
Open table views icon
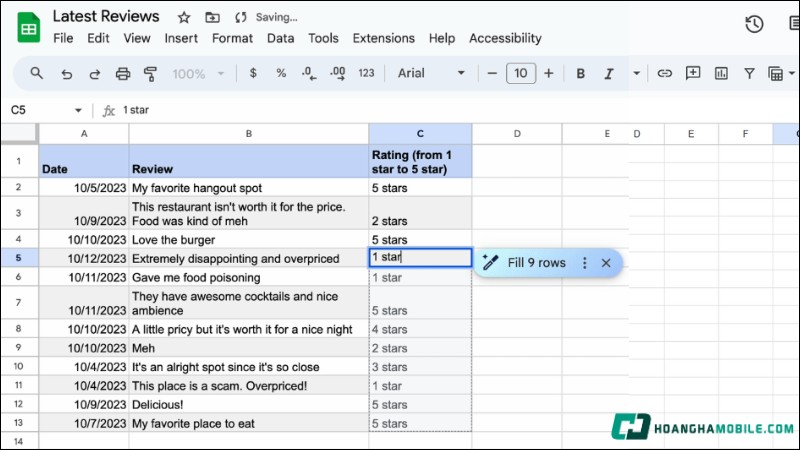pos(776,74)
